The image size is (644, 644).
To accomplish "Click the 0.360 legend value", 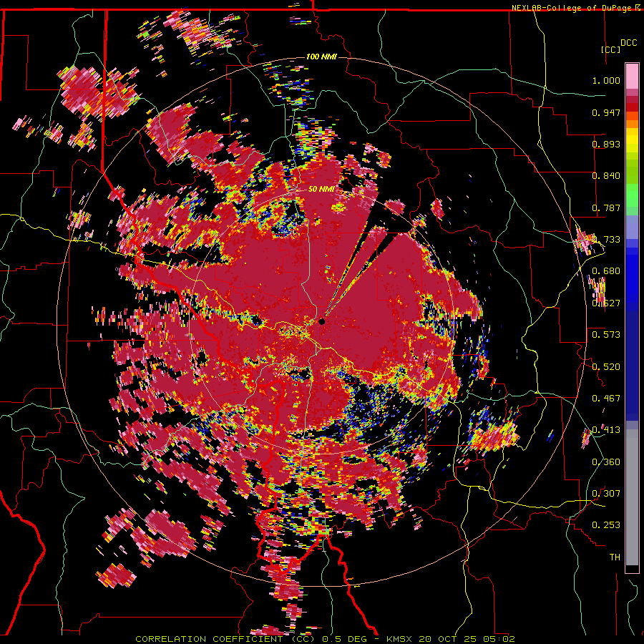I will (606, 462).
